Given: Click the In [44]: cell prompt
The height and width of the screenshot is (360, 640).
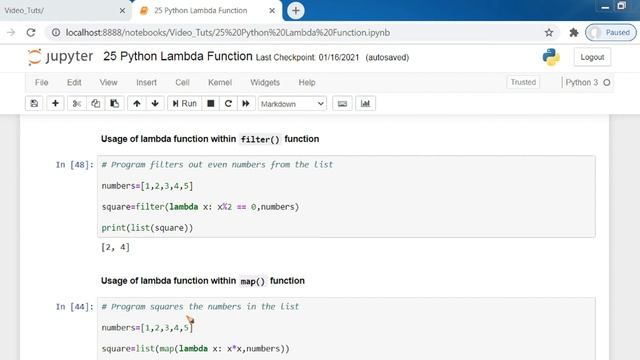Looking at the screenshot, I should click(x=74, y=307).
